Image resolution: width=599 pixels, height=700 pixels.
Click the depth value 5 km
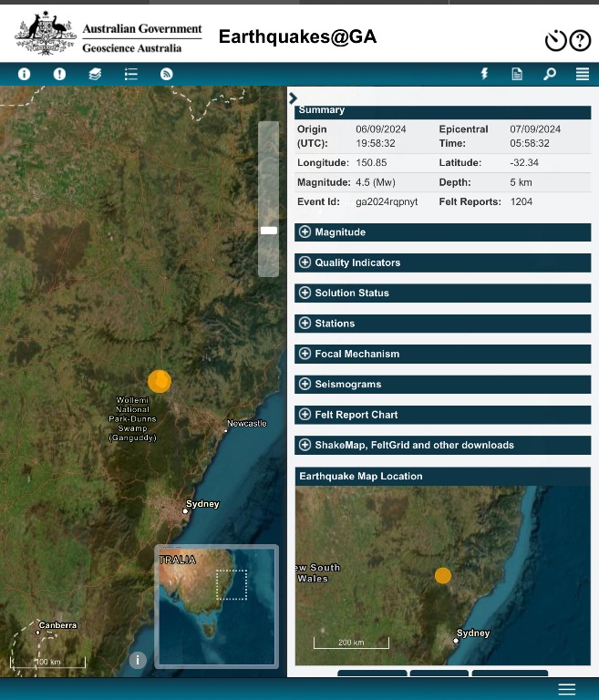pos(521,182)
